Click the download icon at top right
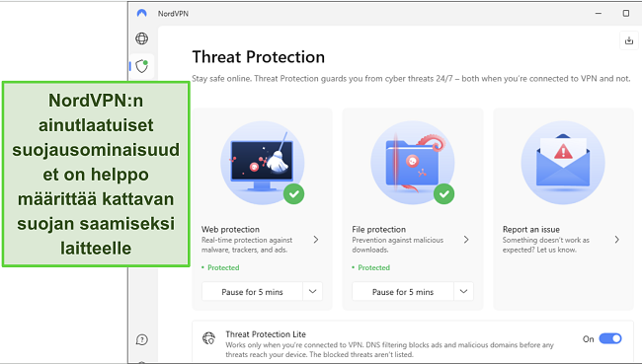The width and height of the screenshot is (642, 364). 629,40
